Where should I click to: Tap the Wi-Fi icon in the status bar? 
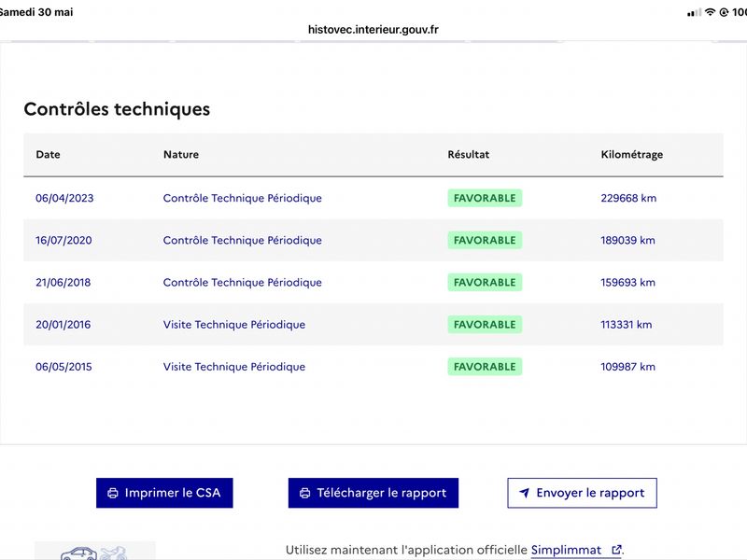[x=710, y=12]
